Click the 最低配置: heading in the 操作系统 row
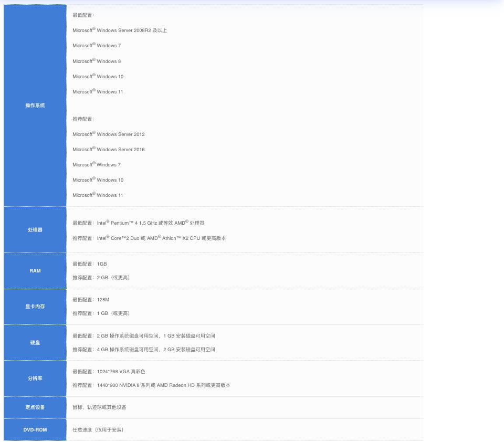Viewport: 504px width, 442px height. [x=83, y=15]
